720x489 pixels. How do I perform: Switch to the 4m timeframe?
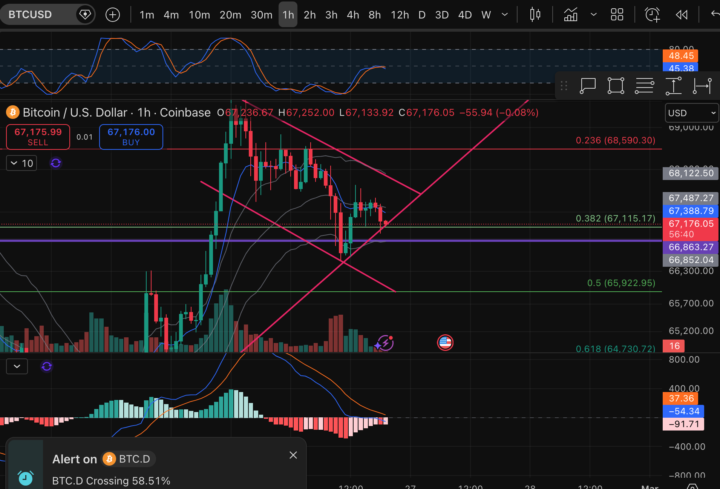171,15
